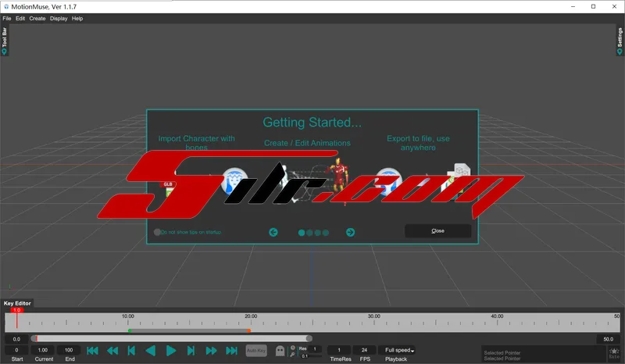625x364 pixels.
Task: Step back one frame
Action: point(131,351)
